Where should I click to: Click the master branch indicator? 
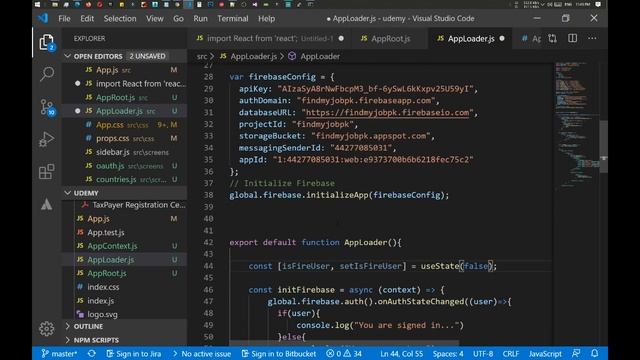[x=59, y=353]
